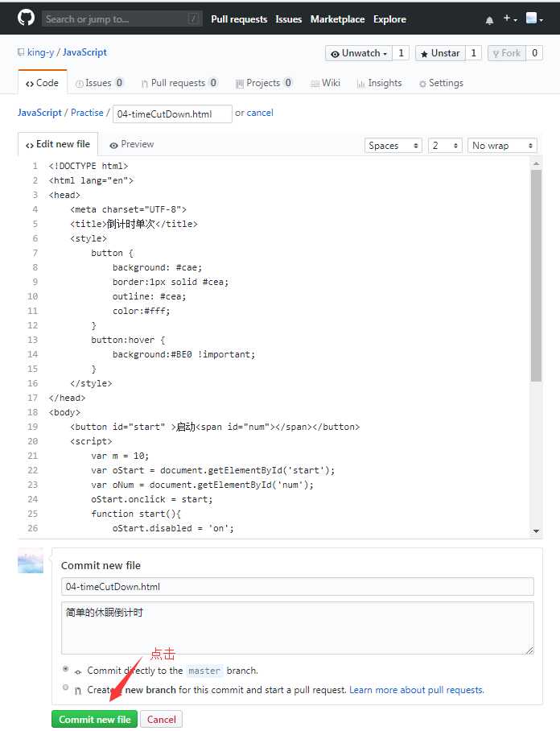Open the Projects tab

tap(264, 83)
